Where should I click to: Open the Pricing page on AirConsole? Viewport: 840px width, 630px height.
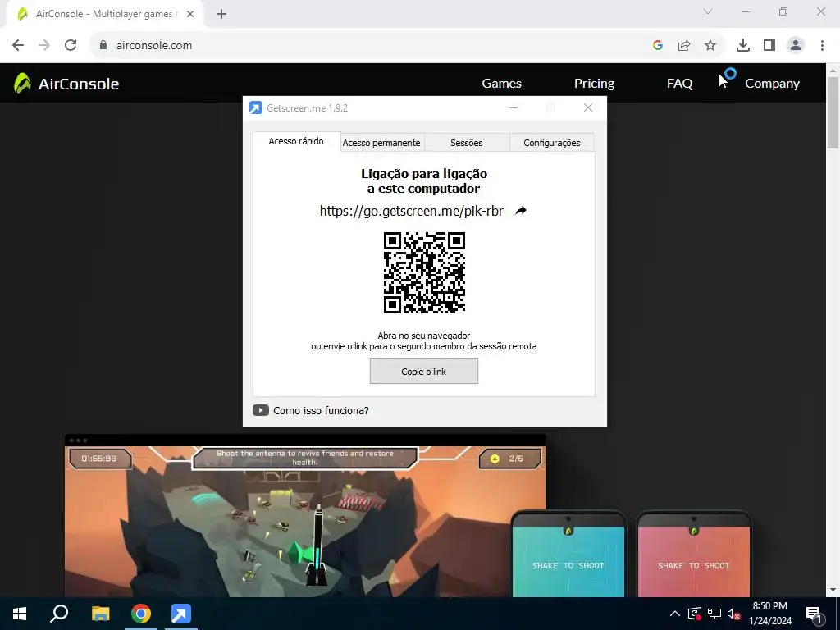point(594,84)
